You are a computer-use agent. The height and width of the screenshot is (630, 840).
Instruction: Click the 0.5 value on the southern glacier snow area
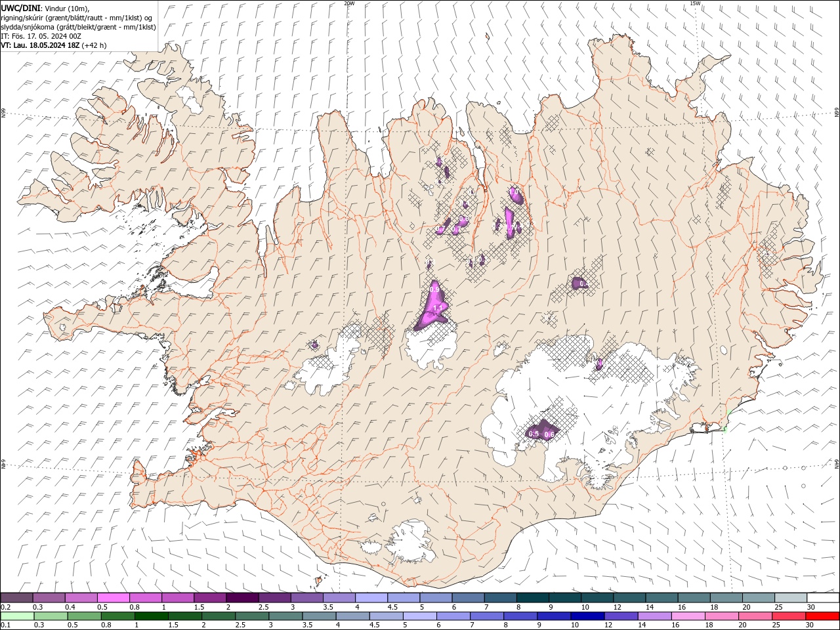click(x=534, y=434)
